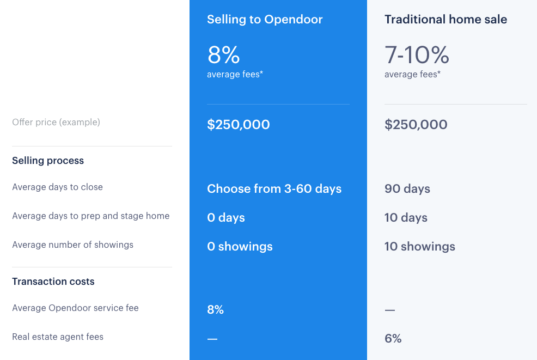
Task: Click the 6% real estate agent fee
Action: click(393, 338)
